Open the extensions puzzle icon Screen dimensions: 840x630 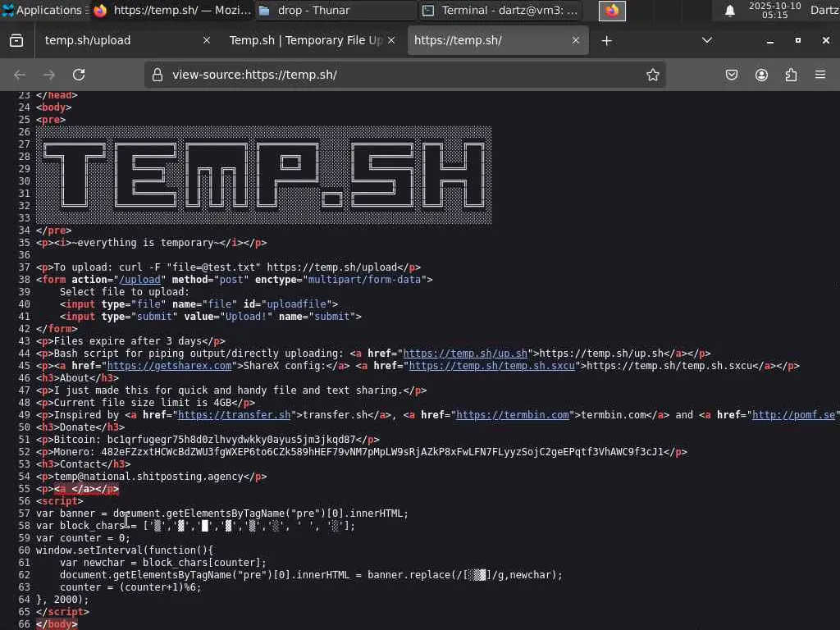[x=791, y=75]
